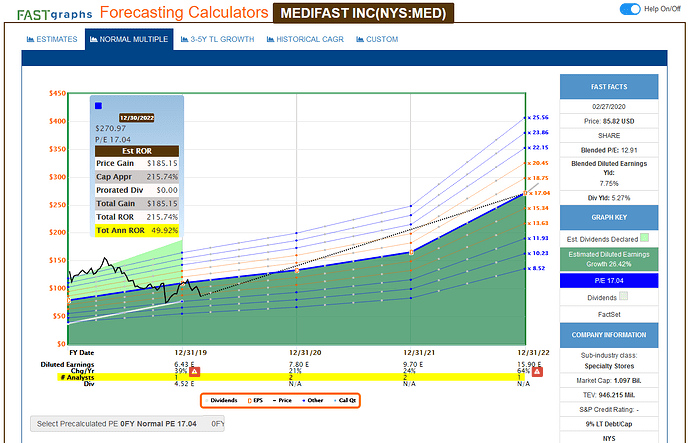
Task: Toggle Other series in chart legend
Action: pos(313,400)
